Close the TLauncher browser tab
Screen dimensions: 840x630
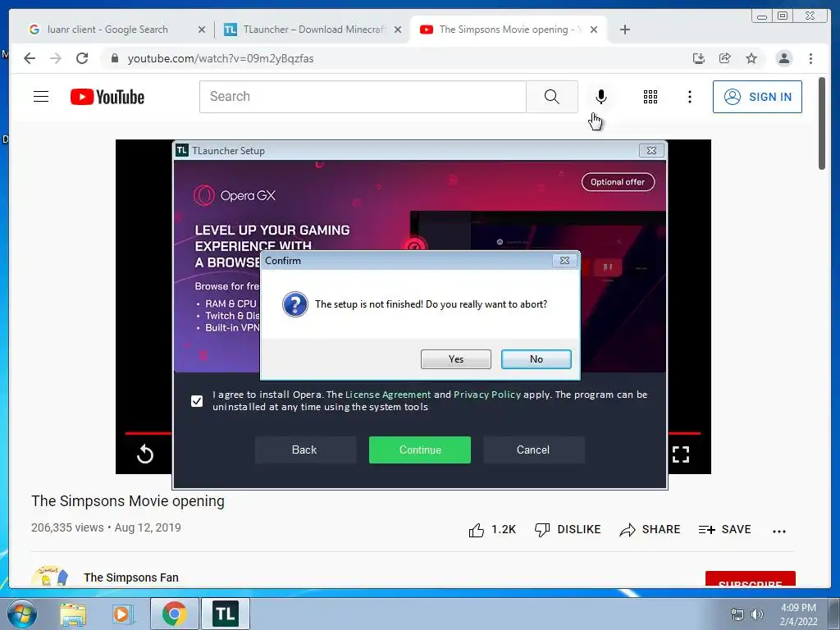[x=398, y=30]
